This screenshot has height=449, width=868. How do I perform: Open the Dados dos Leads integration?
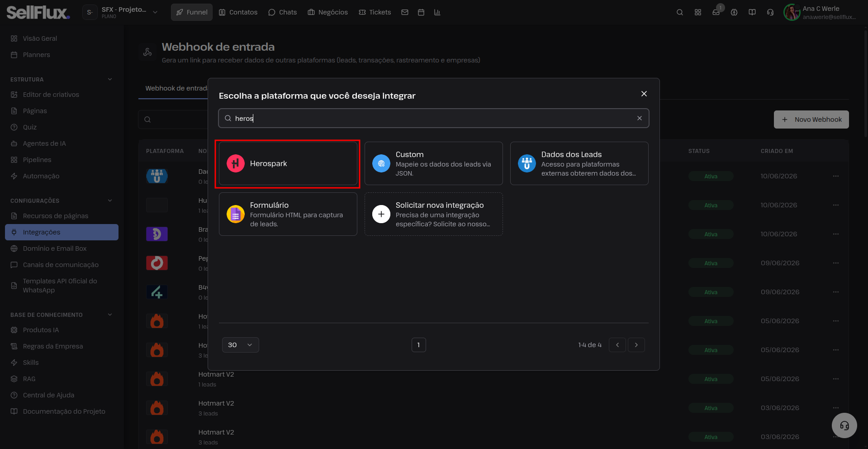[x=579, y=163]
